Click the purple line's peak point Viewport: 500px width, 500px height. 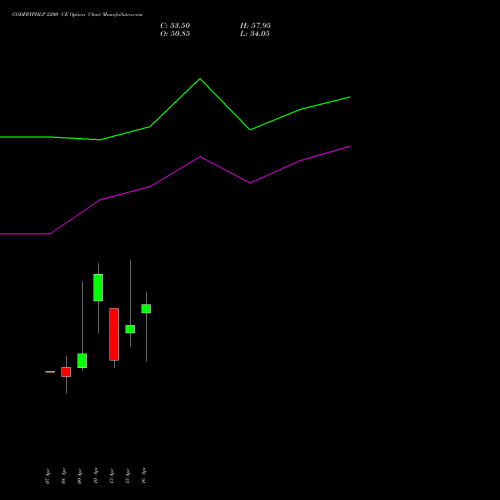pyautogui.click(x=200, y=157)
